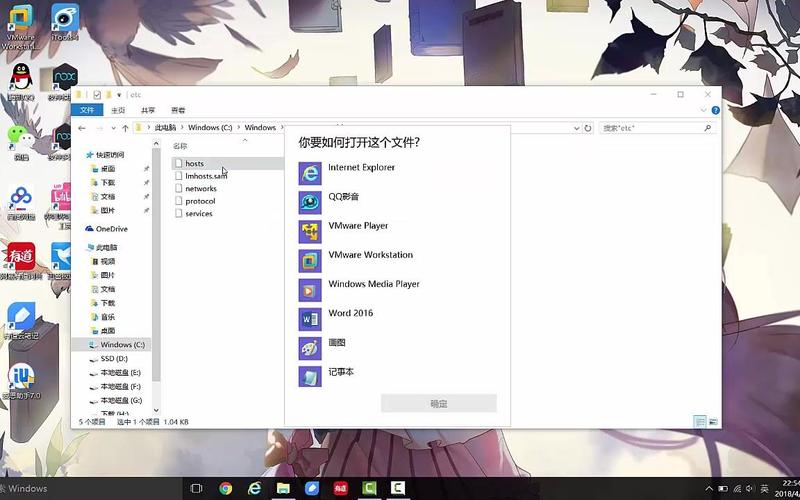Open the address bar history dropdown
The image size is (800, 500).
tap(577, 128)
